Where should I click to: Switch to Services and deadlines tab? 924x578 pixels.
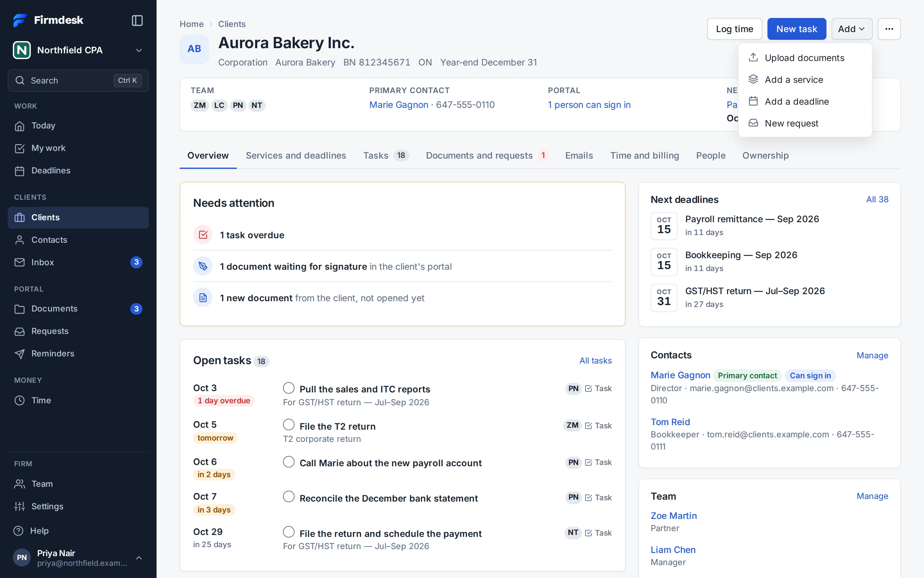pos(295,156)
